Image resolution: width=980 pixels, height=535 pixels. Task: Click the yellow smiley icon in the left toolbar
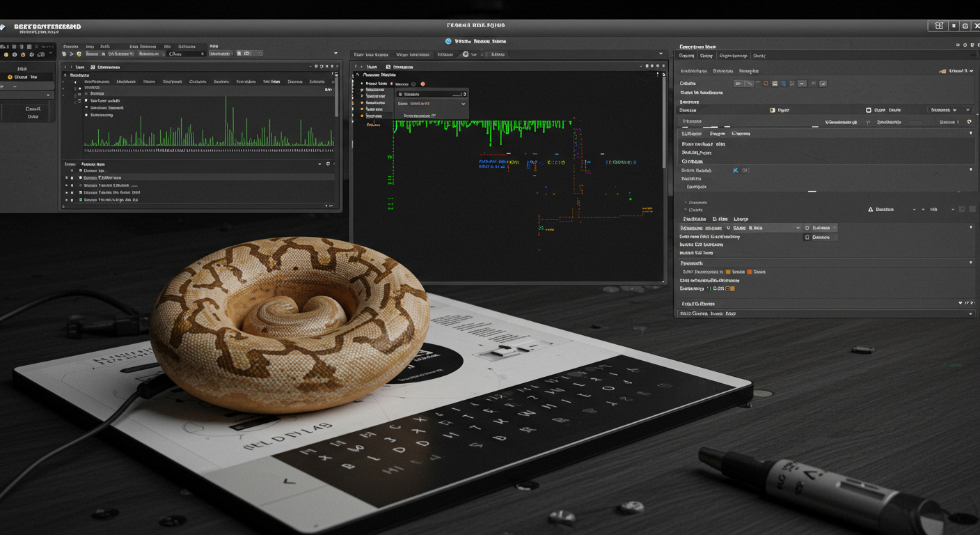click(x=79, y=54)
